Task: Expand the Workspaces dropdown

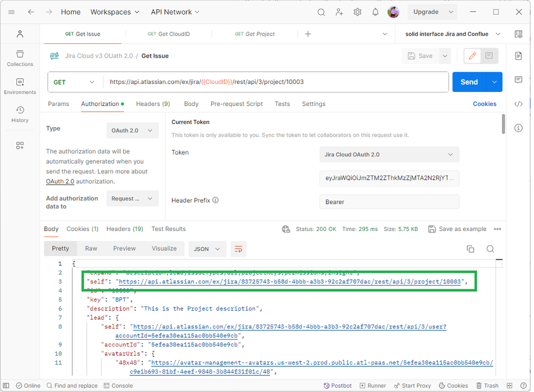Action: [x=115, y=12]
